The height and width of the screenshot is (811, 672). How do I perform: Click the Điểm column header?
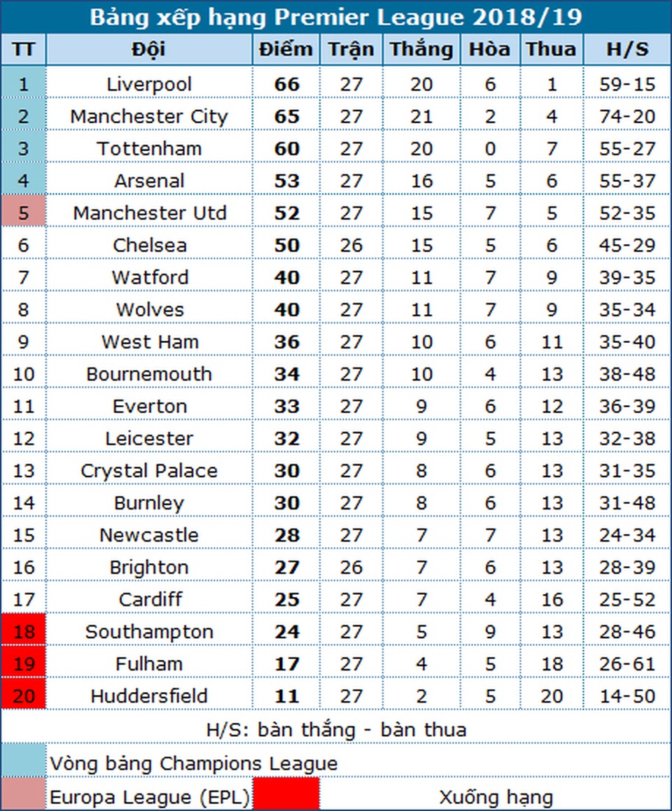(x=286, y=50)
